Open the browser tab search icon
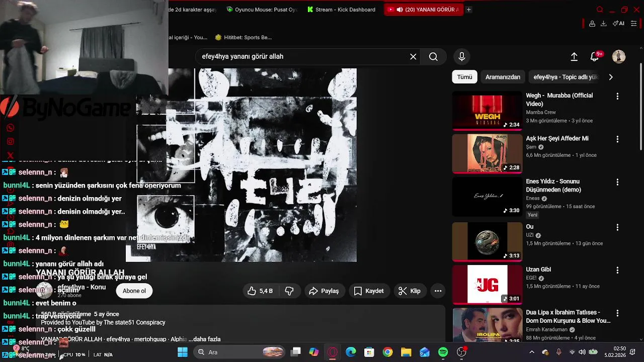Screen dimensions: 644x362 (600, 10)
